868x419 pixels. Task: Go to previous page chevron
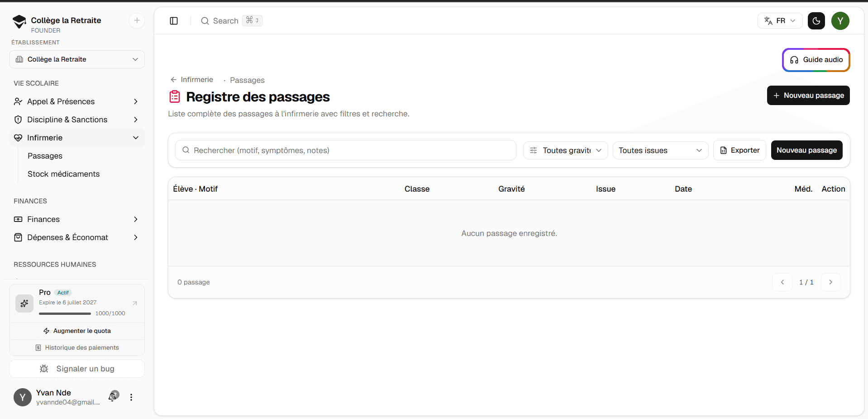[x=782, y=282]
